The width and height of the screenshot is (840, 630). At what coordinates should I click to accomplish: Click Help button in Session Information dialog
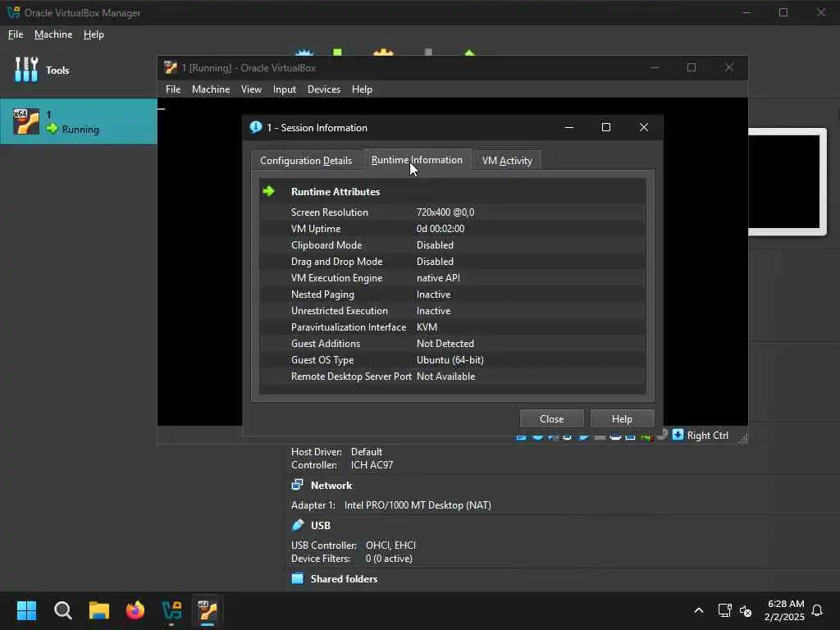pos(622,418)
